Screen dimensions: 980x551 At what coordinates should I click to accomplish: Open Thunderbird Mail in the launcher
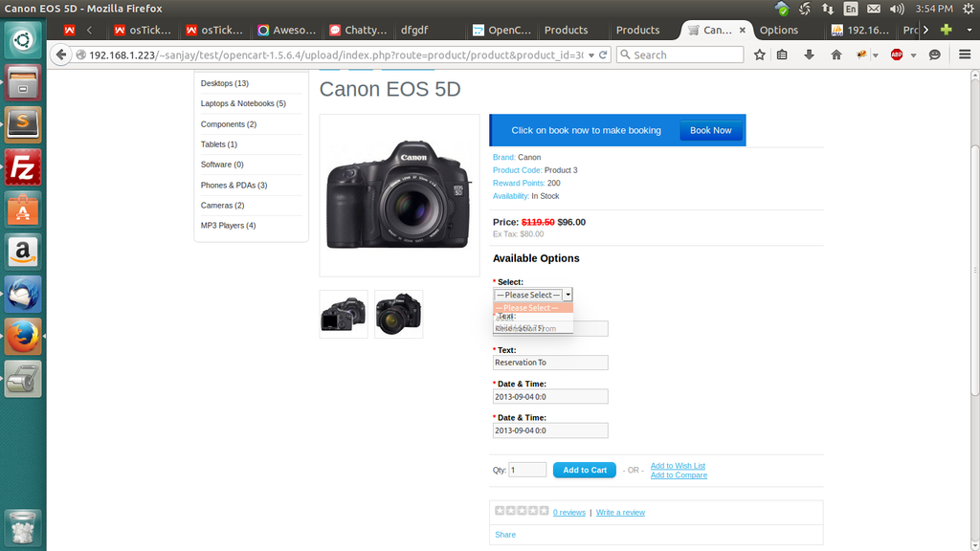pyautogui.click(x=23, y=295)
